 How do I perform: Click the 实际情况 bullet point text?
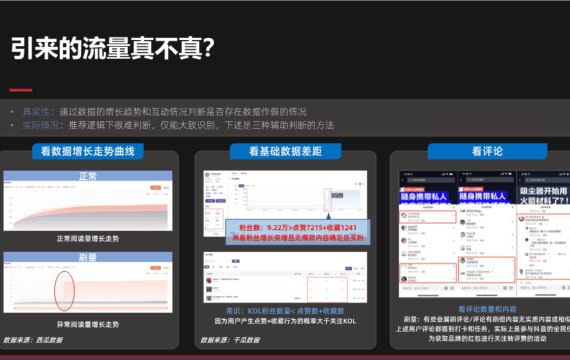click(178, 125)
